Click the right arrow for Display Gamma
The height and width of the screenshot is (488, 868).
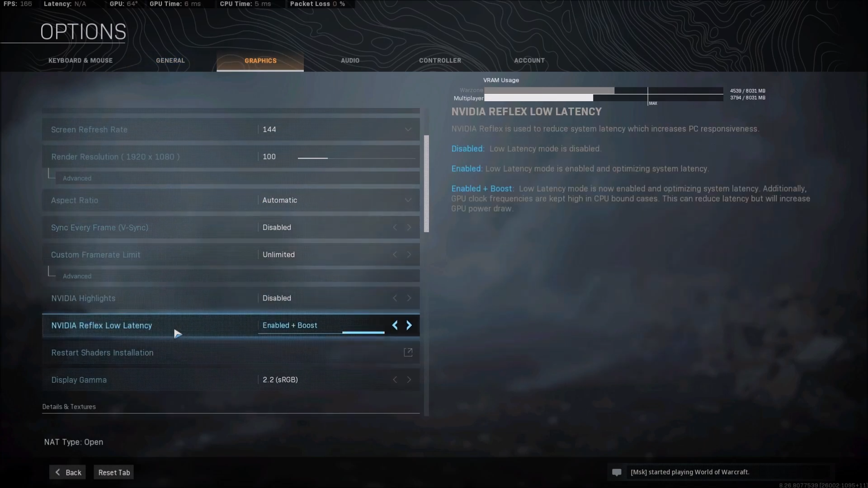(x=409, y=380)
